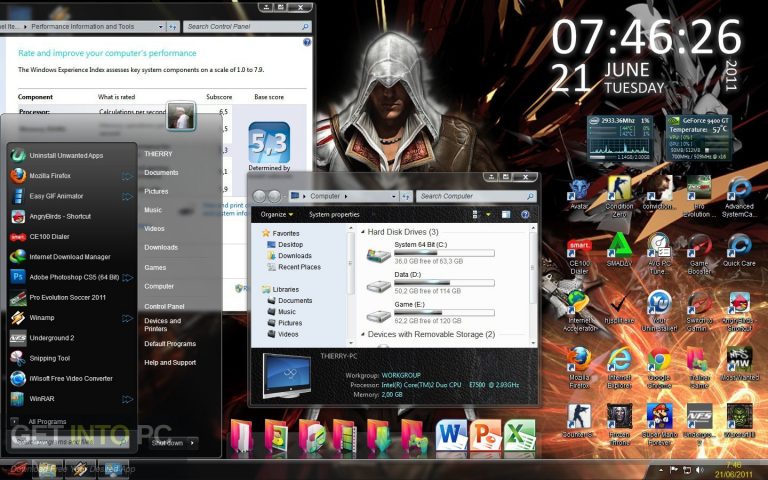The image size is (768, 480).
Task: Launch CE100 Dialer from Start menu
Action: 71,237
